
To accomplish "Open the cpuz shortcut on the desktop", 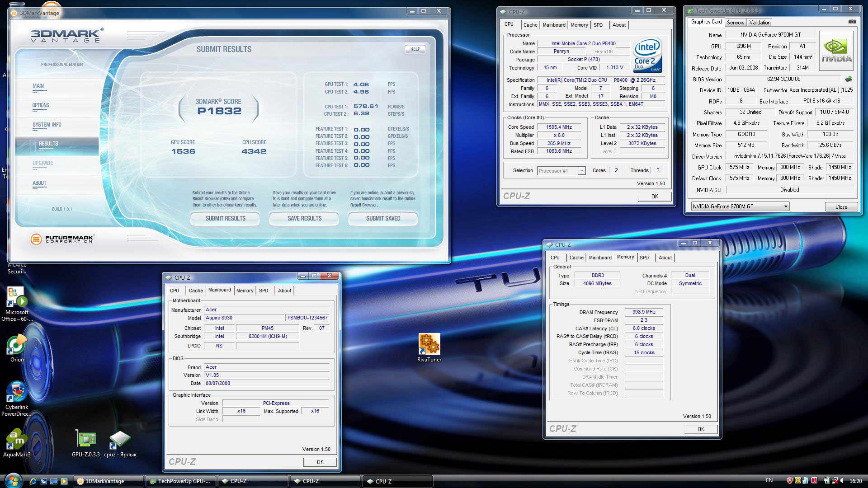I will coord(120,443).
